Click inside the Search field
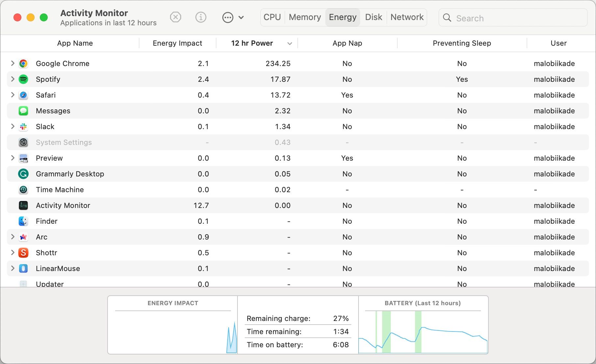 (x=513, y=18)
